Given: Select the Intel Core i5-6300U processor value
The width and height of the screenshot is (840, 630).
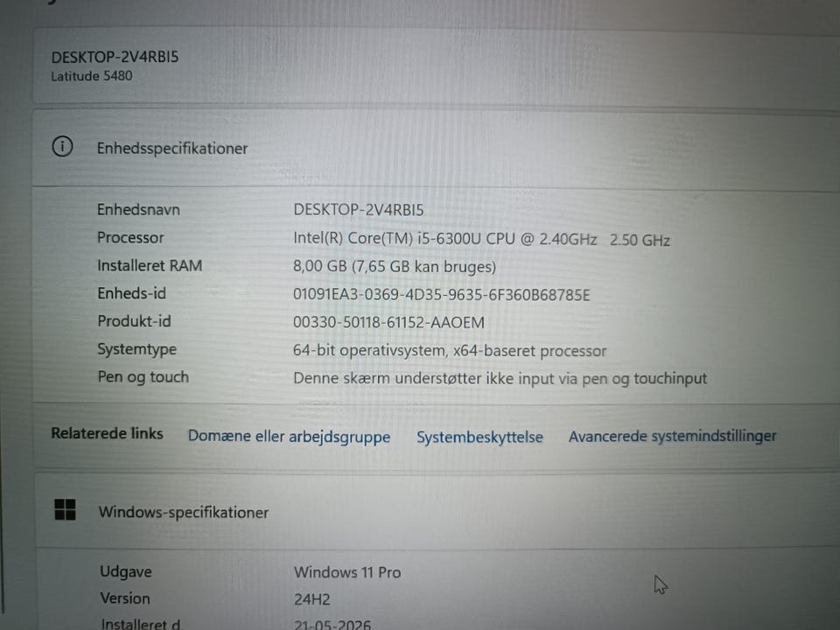Looking at the screenshot, I should click(x=481, y=239).
